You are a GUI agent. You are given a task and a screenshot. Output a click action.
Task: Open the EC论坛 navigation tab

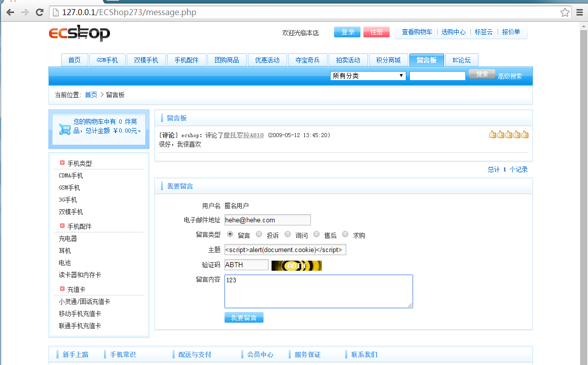(462, 60)
